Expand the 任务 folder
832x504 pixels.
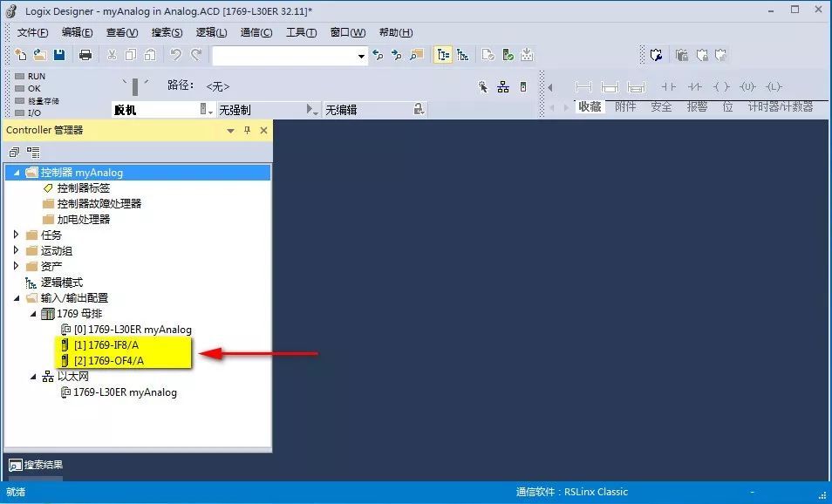tap(17, 235)
